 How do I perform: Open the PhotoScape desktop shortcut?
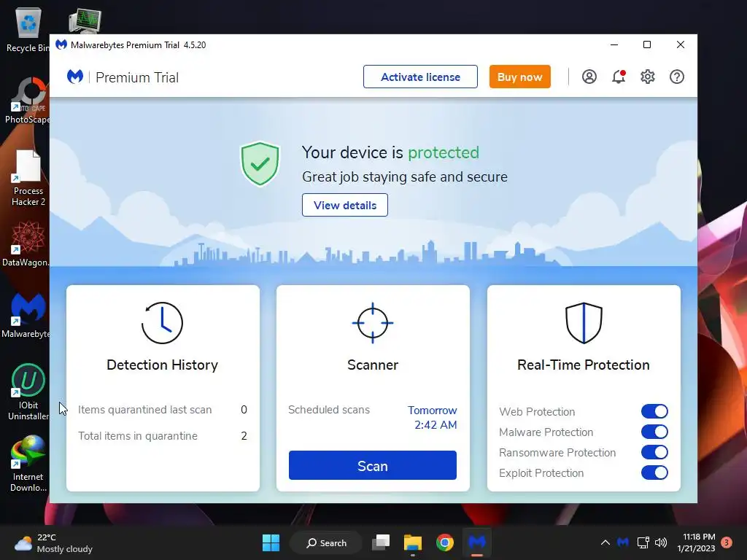[28, 101]
